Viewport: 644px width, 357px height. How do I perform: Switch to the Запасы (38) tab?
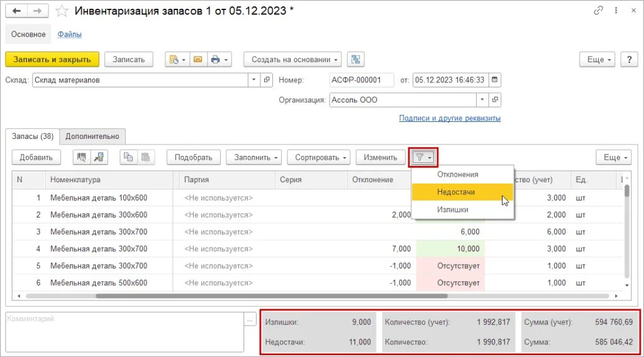point(33,136)
